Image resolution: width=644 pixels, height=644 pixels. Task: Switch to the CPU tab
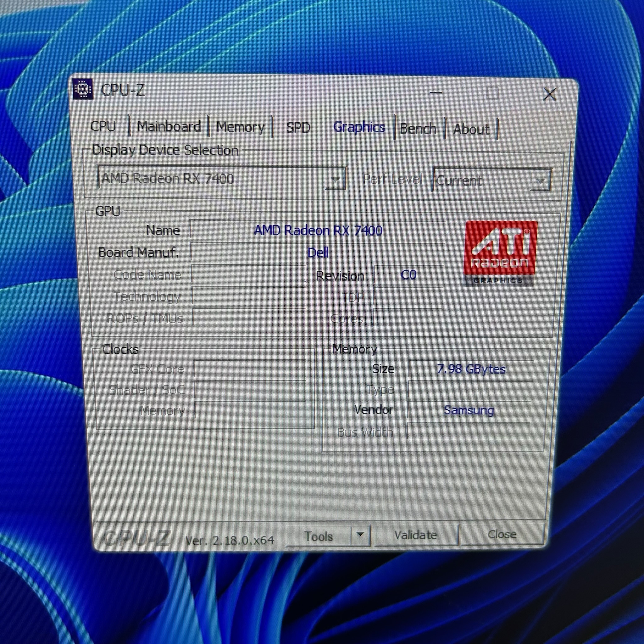pyautogui.click(x=103, y=126)
